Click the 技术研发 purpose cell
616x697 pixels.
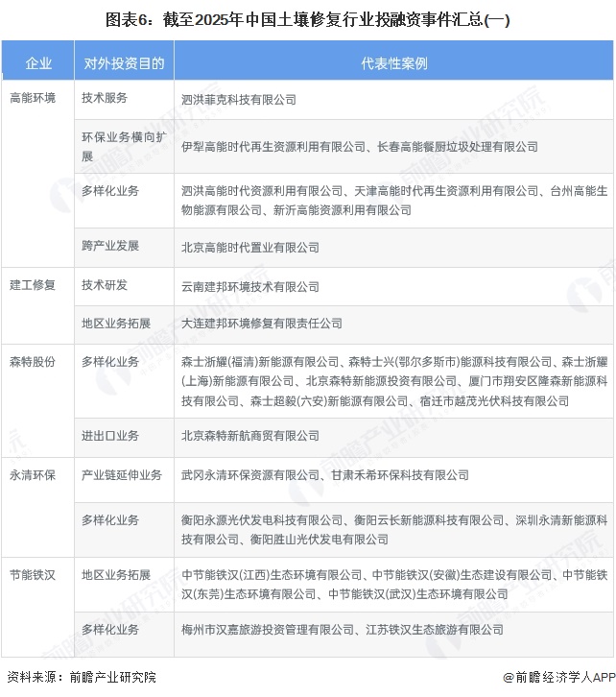(124, 287)
